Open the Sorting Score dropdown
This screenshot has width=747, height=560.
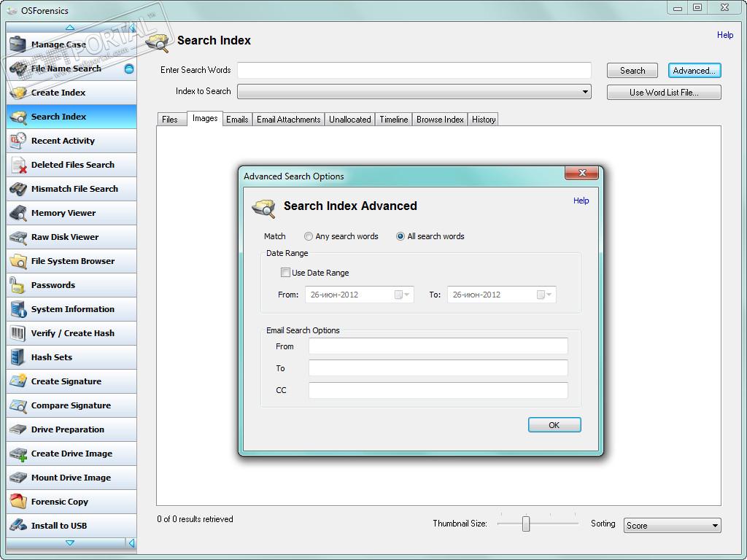pos(715,526)
